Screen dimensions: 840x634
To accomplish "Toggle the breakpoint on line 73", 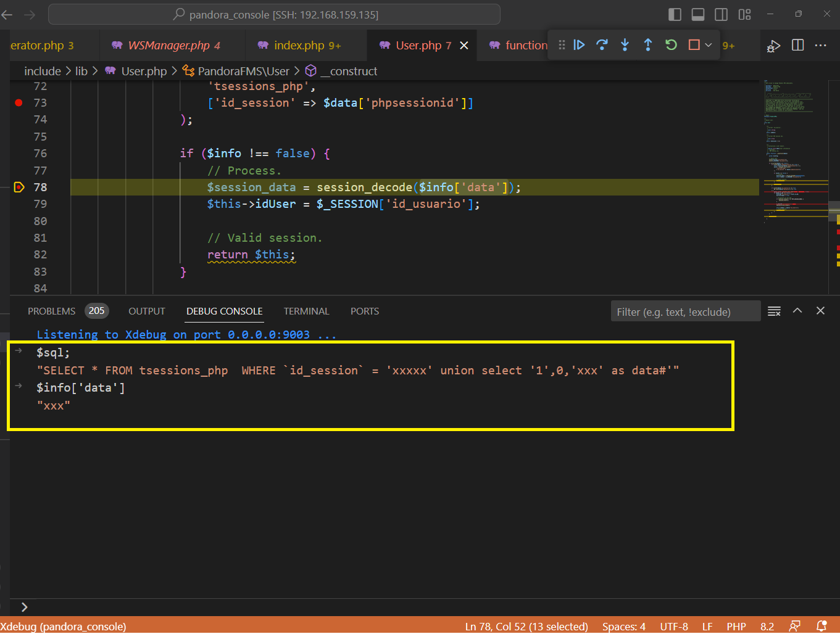I will [x=19, y=102].
